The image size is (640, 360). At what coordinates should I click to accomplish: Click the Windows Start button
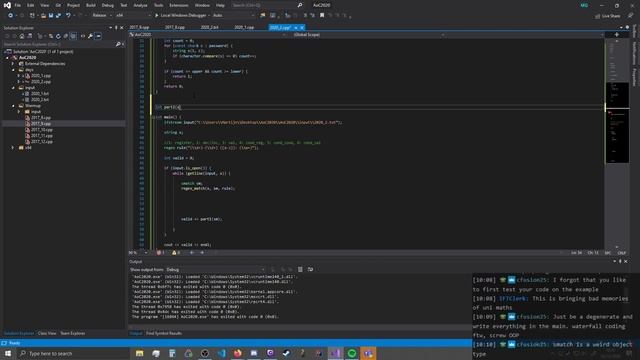pos(8,353)
